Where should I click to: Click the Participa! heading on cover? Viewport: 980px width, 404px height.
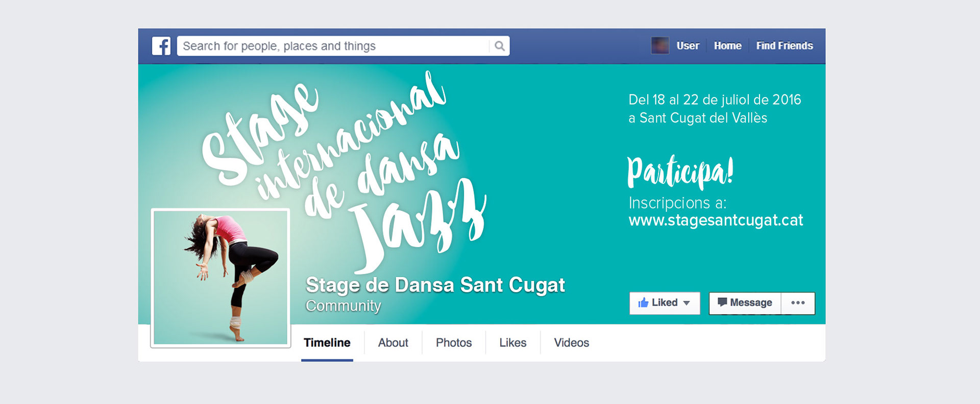(x=680, y=172)
